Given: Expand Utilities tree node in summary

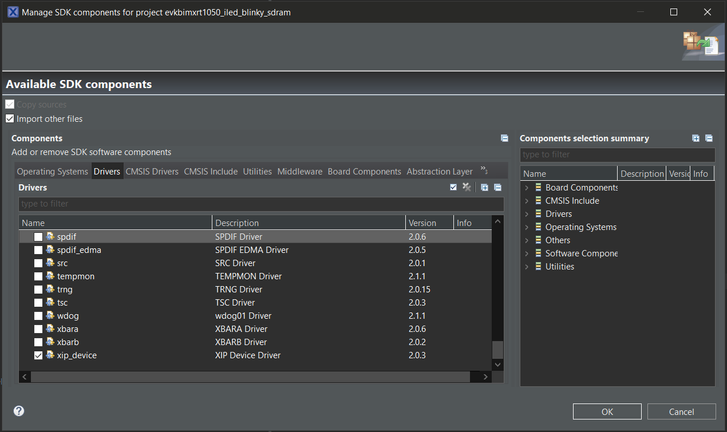Looking at the screenshot, I should tap(527, 267).
